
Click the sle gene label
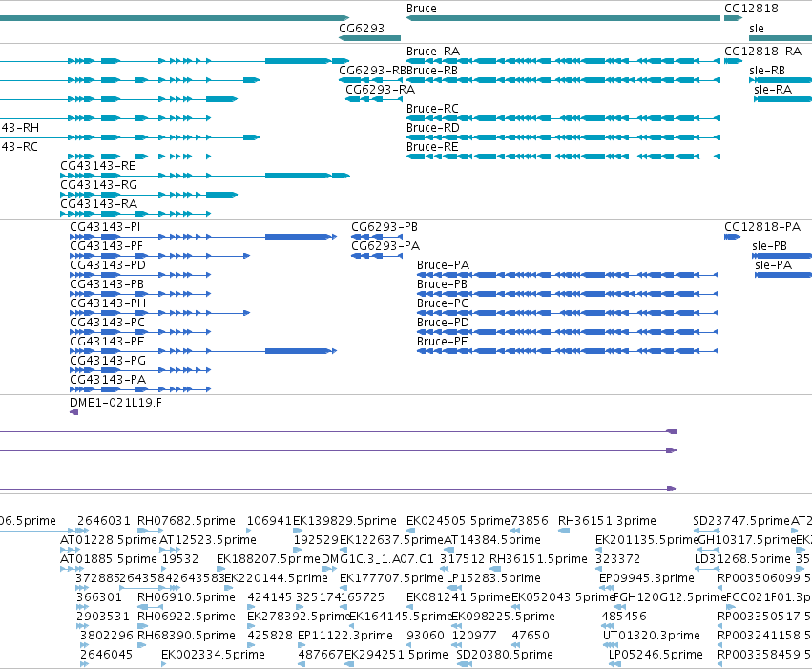click(757, 29)
